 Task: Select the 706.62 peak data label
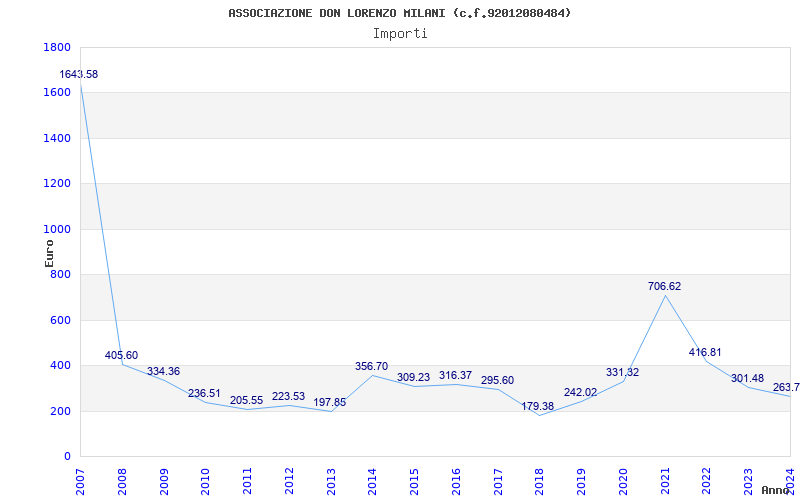pyautogui.click(x=664, y=287)
